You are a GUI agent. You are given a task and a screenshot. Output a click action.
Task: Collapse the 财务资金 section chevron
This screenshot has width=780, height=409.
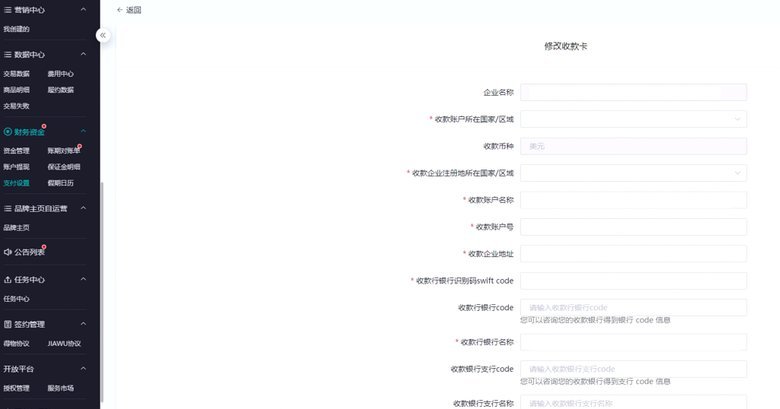click(84, 131)
